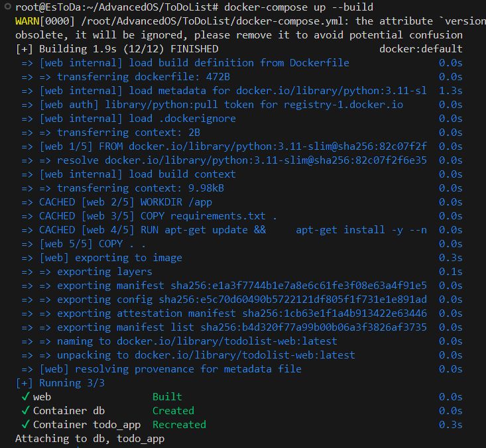Click the green checkmark beside Container db
The height and width of the screenshot is (448, 486).
pos(25,410)
